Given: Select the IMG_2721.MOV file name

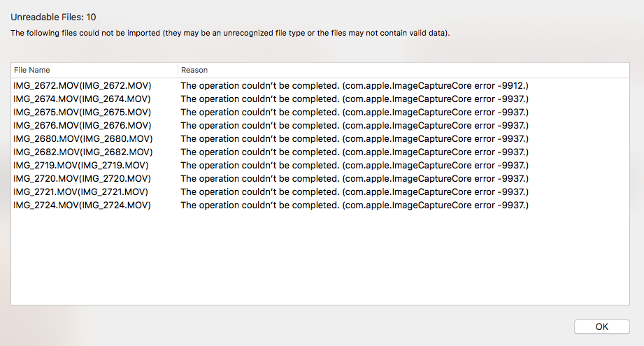Looking at the screenshot, I should click(x=81, y=192).
